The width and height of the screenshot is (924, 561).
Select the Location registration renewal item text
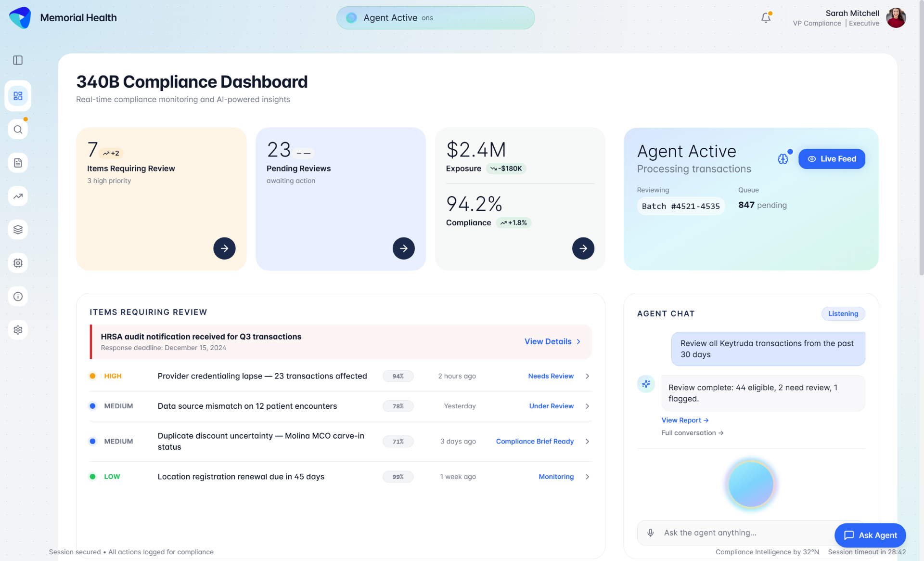point(241,477)
